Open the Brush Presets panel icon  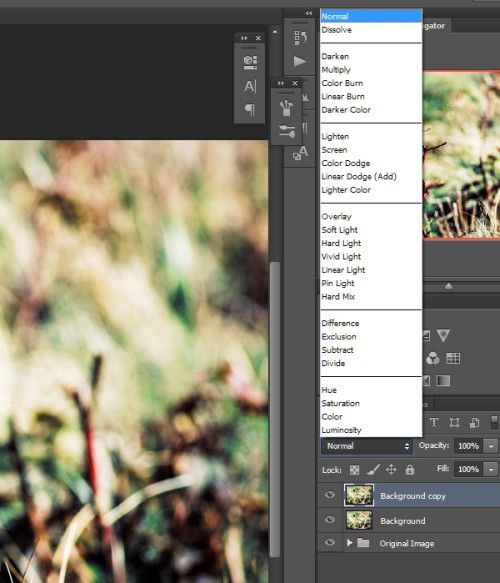point(287,108)
